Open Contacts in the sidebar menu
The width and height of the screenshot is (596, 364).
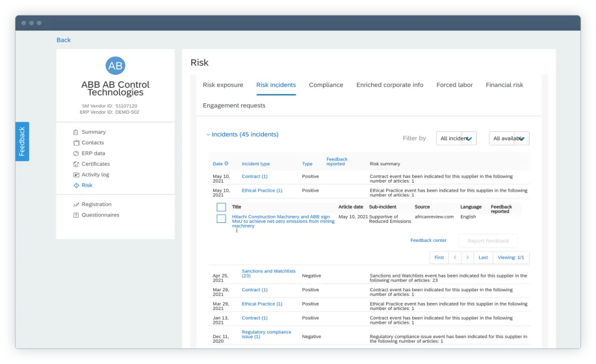click(93, 143)
